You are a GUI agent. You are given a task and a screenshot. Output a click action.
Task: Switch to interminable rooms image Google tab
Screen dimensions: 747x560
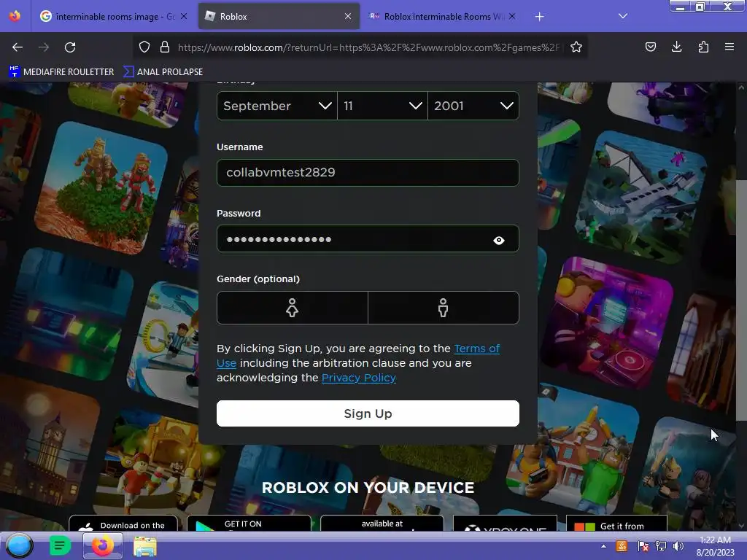click(113, 16)
